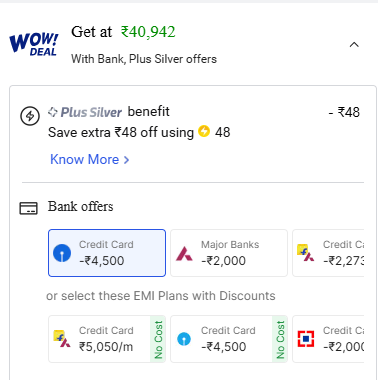Click the HDFC bank logo in EMI plans
Screen dimensions: 378x380
[x=306, y=339]
